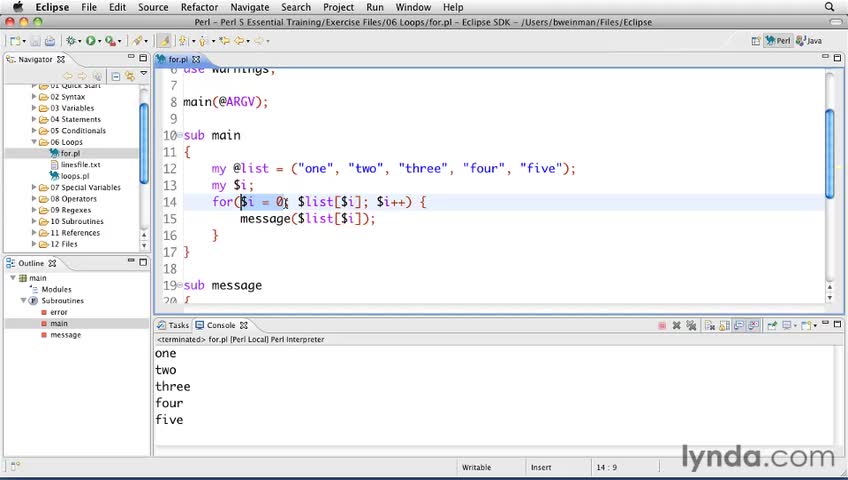Expand the 02 Syntax folder
The width and height of the screenshot is (848, 480).
(x=34, y=97)
